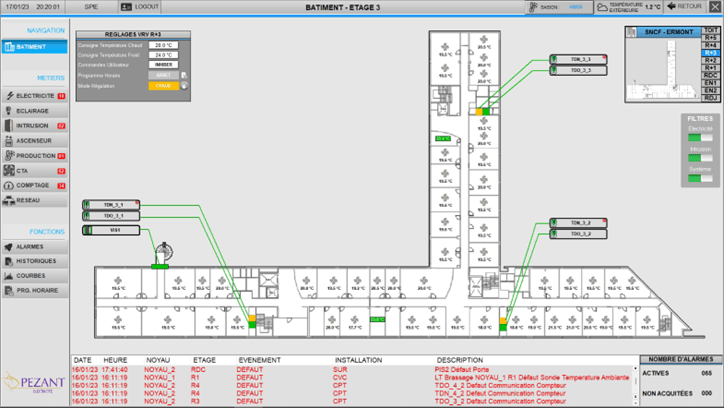Viewport: 724px width, 408px height.
Task: Select the TOIT roof level
Action: click(x=710, y=31)
